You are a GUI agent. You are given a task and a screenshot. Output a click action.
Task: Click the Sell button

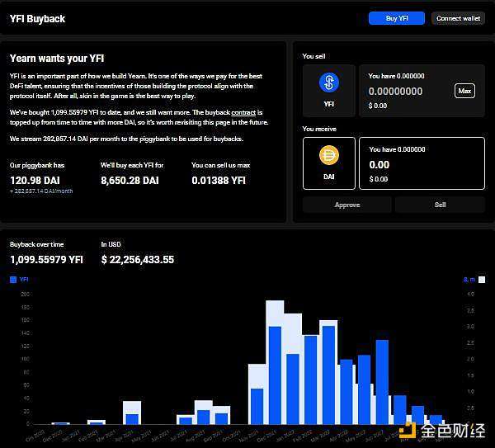click(440, 205)
